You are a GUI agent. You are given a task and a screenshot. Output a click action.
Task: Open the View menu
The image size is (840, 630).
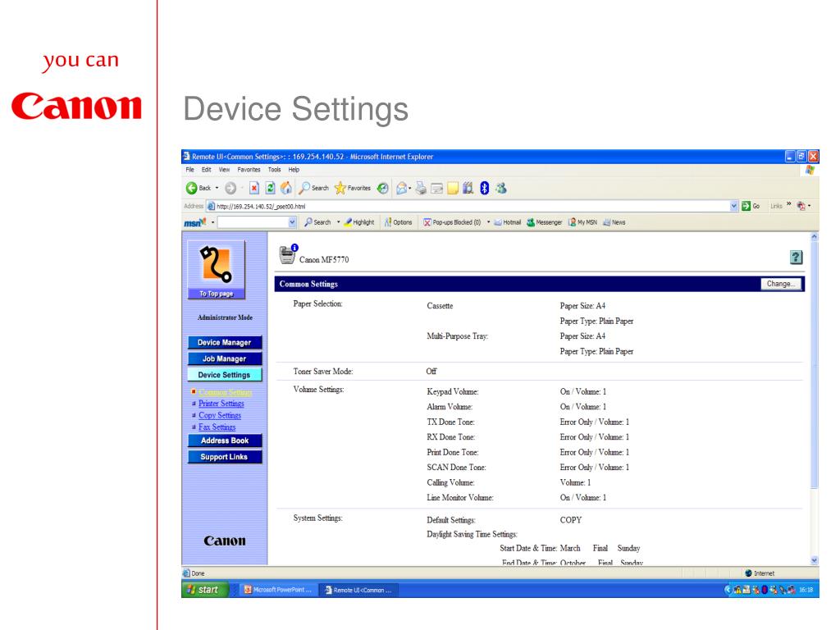click(x=224, y=170)
